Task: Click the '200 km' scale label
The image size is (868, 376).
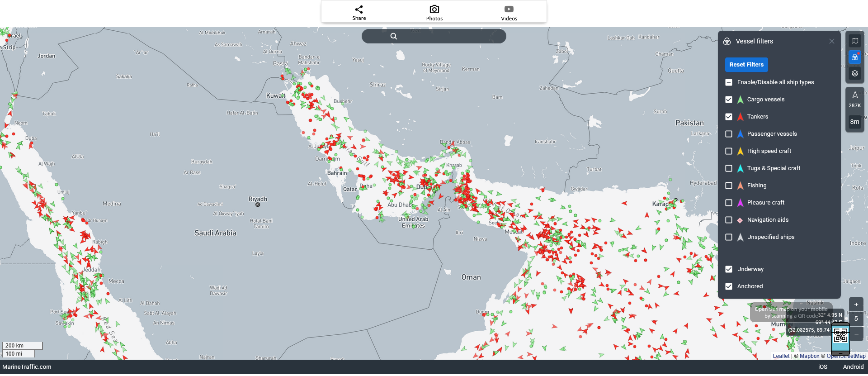Action: point(22,346)
